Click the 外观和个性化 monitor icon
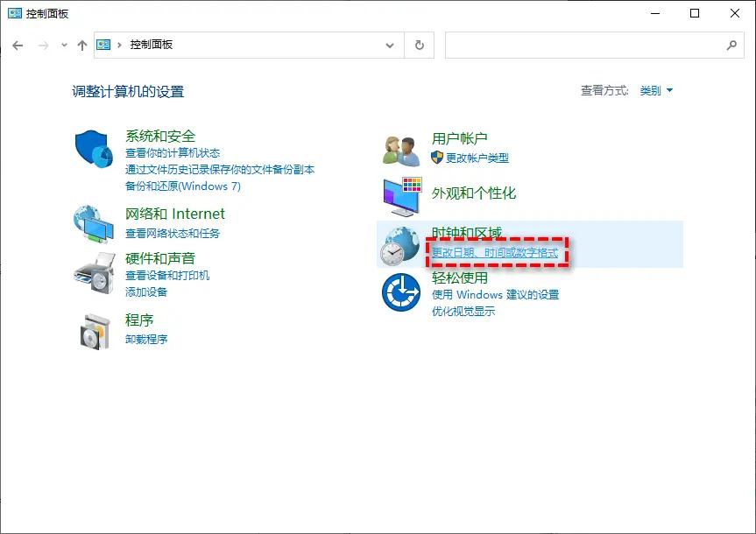Viewport: 756px width, 534px height. [x=400, y=195]
